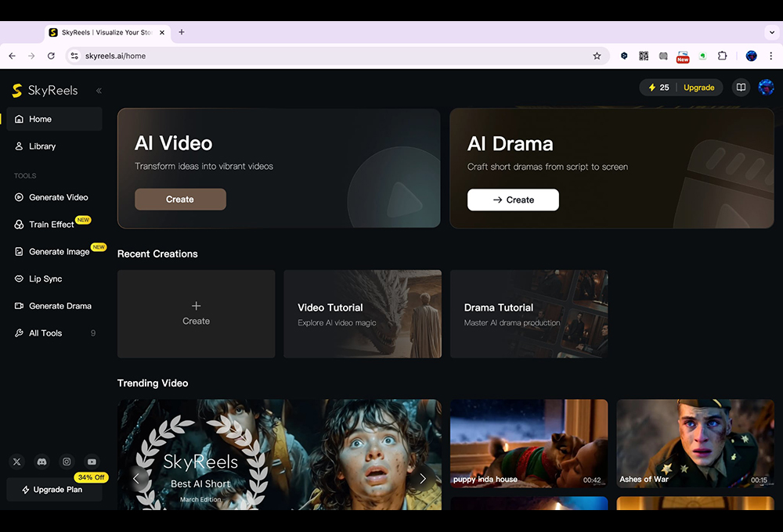Open the Library menu item
The width and height of the screenshot is (783, 532).
click(42, 146)
